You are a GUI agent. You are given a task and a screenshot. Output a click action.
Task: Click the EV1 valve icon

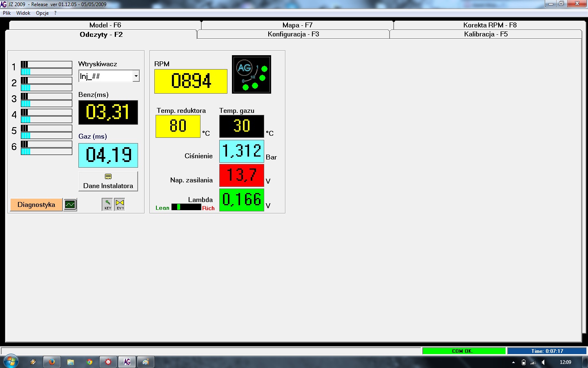coord(120,204)
